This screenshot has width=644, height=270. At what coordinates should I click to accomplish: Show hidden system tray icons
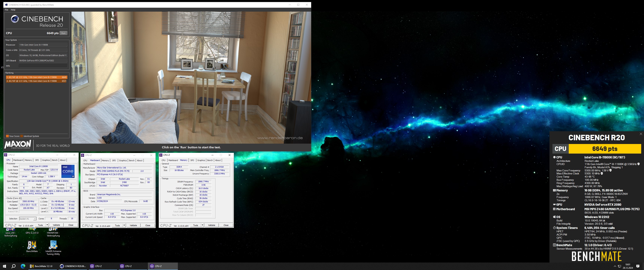tap(615, 266)
